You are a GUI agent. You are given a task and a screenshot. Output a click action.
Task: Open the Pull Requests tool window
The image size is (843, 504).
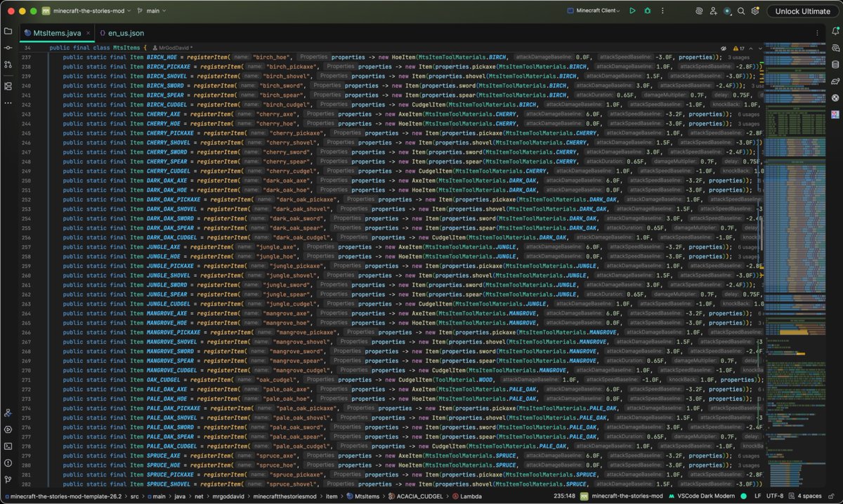click(x=8, y=64)
